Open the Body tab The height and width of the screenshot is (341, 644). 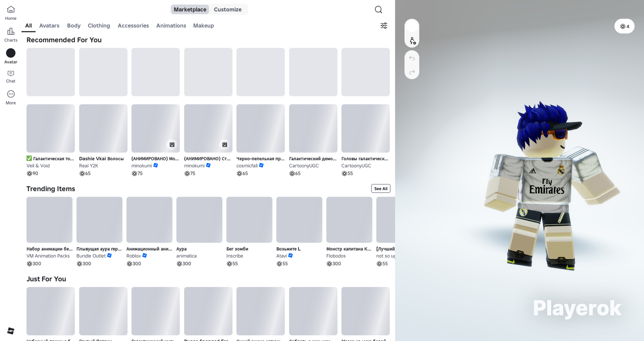point(74,26)
